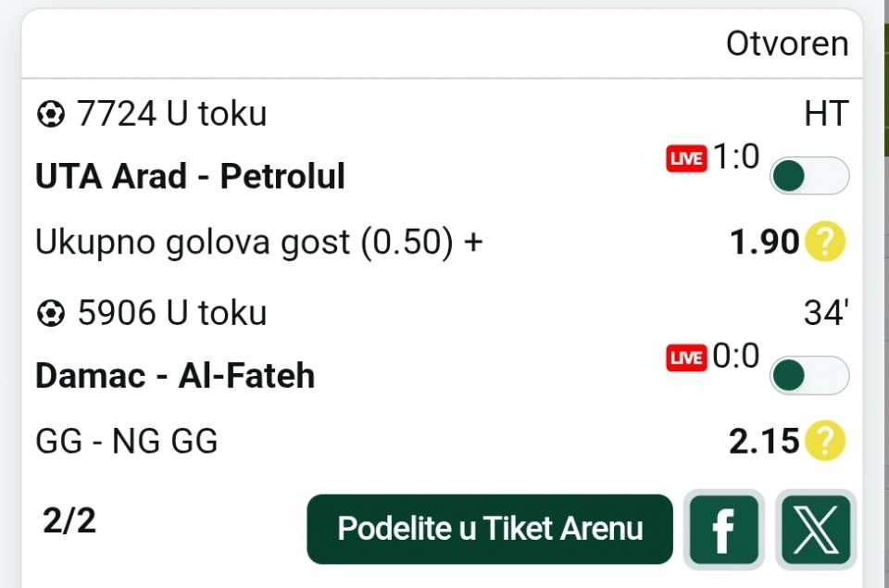Click the X (Twitter) share icon

(816, 530)
